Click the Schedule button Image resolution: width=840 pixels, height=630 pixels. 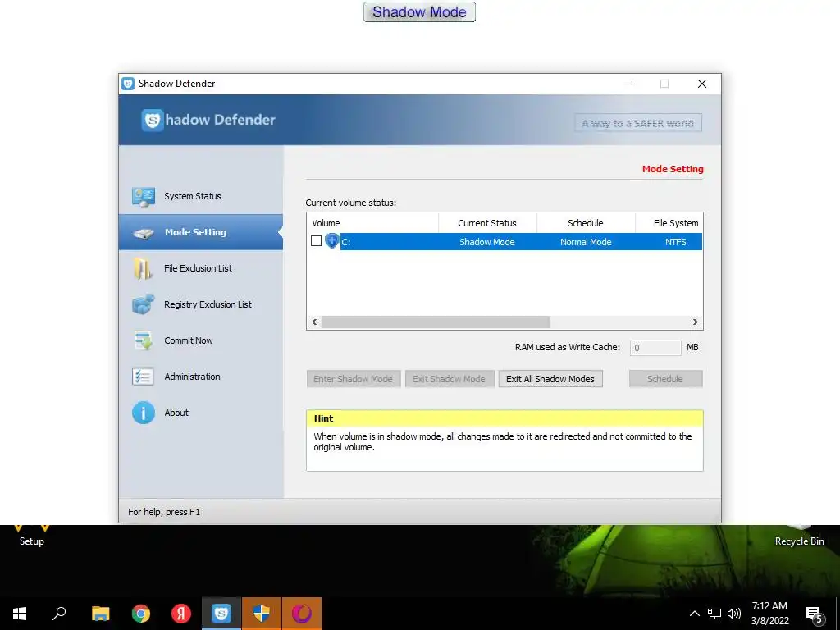(665, 379)
